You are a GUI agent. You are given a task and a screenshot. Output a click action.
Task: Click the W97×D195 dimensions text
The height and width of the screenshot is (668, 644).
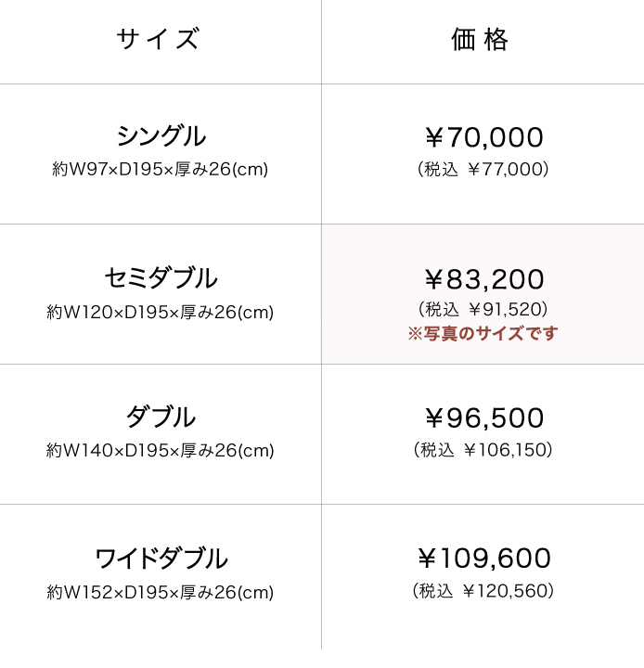pyautogui.click(x=161, y=170)
